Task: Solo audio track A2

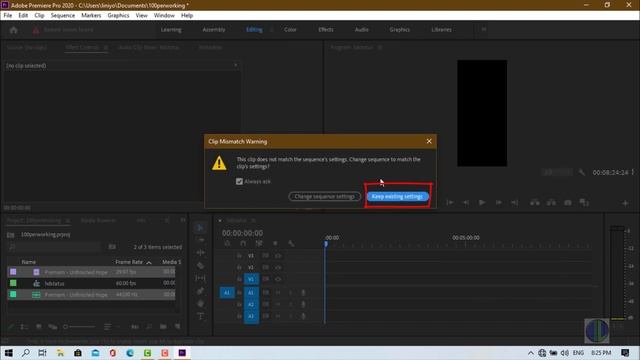Action: coord(290,304)
